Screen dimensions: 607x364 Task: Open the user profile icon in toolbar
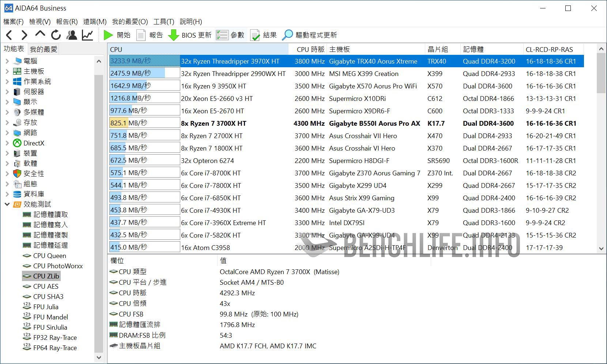[x=72, y=35]
